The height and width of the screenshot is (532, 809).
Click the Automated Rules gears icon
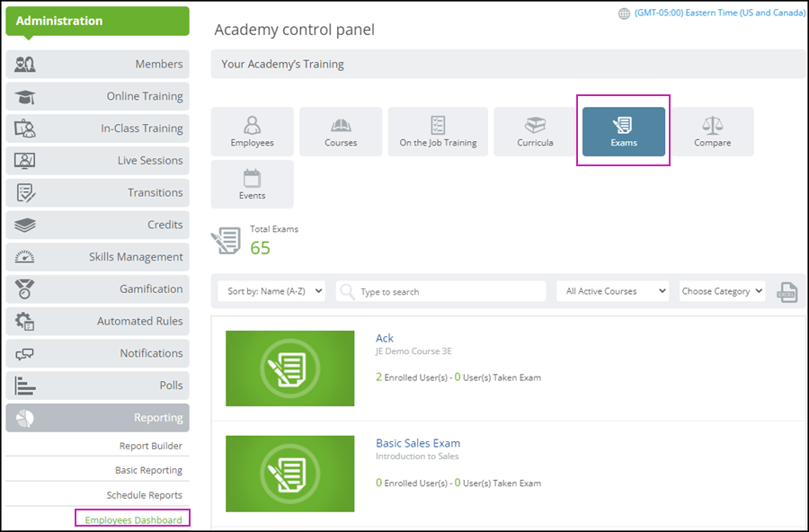25,321
